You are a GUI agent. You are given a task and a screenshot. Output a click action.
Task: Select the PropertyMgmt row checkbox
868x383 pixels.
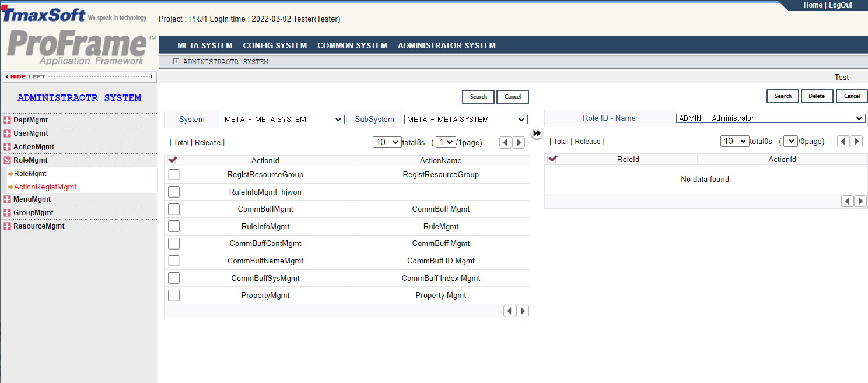(x=174, y=296)
